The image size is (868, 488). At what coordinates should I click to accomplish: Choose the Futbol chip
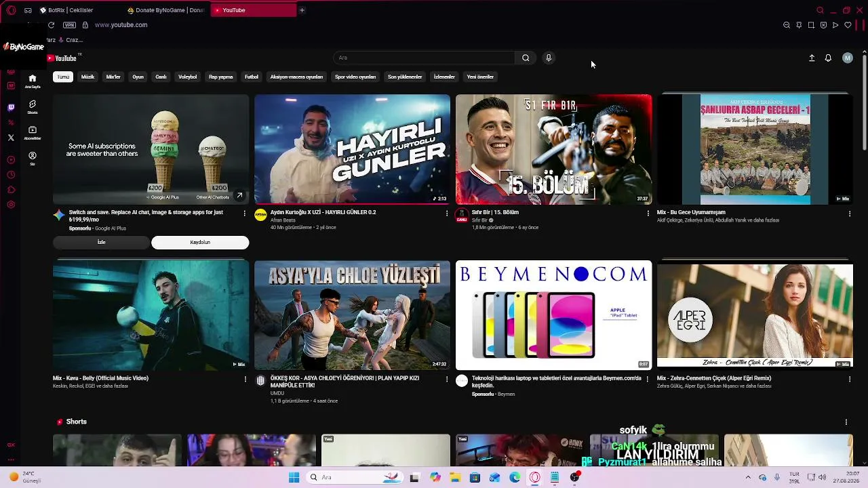click(x=252, y=77)
